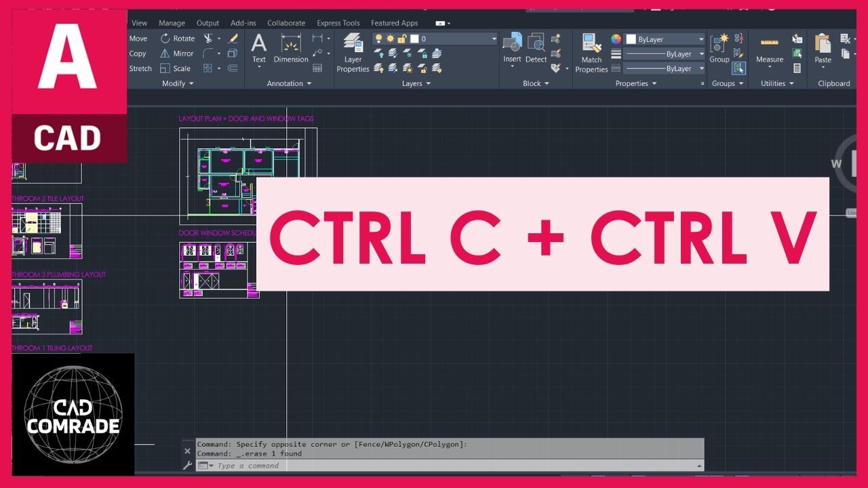
Task: Click the Offset tool icon
Action: coord(233,68)
